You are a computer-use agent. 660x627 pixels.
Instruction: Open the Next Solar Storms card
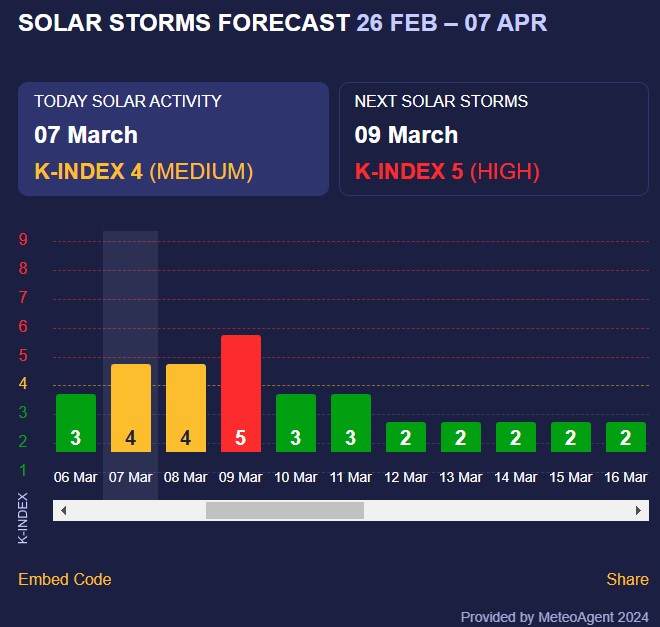[494, 138]
